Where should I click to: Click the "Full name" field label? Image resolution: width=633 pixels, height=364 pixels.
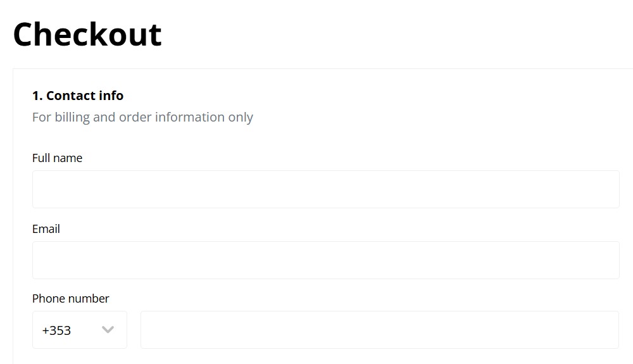pyautogui.click(x=57, y=158)
